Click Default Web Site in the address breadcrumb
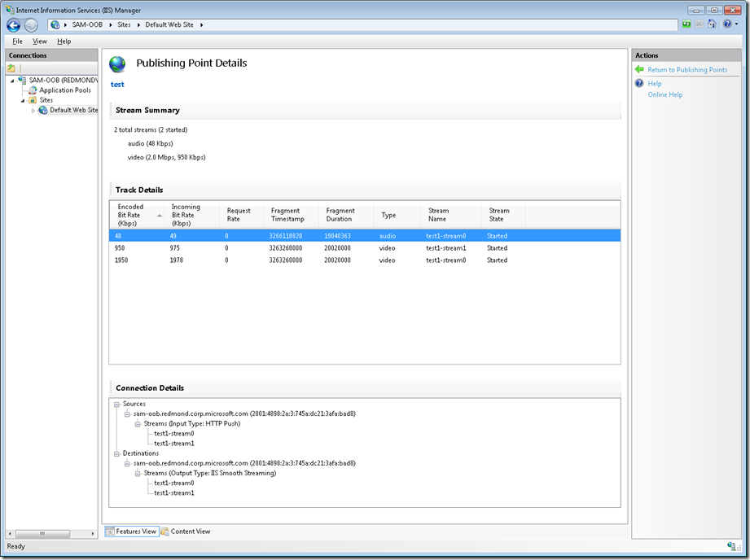This screenshot has height=560, width=750. tap(169, 25)
